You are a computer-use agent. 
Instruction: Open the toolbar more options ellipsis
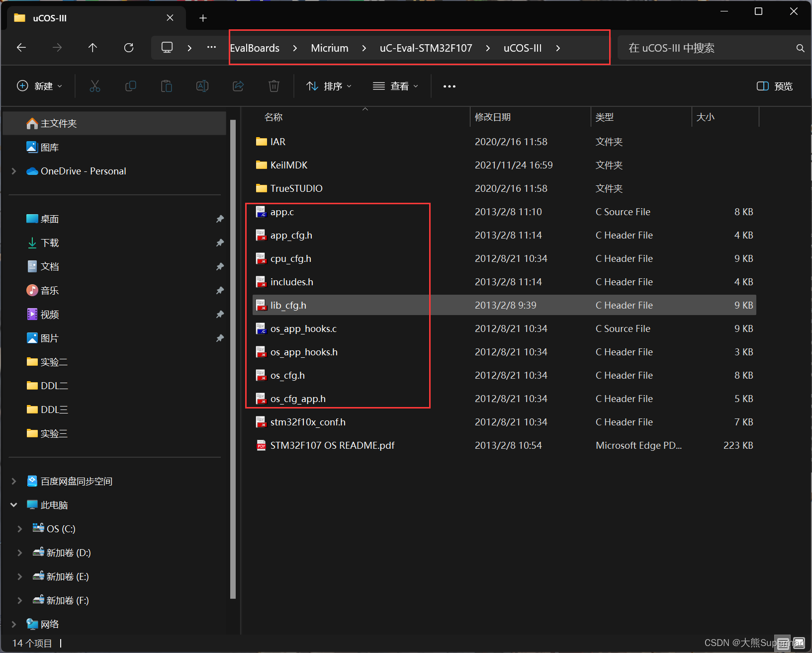pos(450,86)
